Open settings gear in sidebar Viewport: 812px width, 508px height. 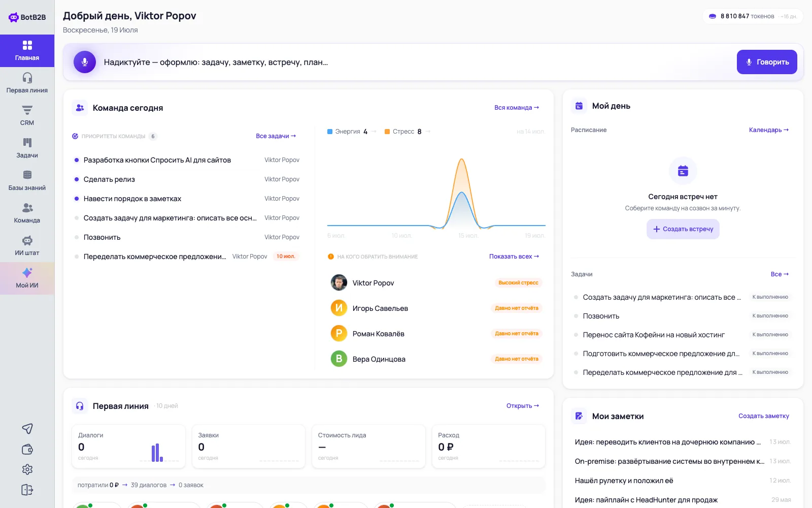27,469
